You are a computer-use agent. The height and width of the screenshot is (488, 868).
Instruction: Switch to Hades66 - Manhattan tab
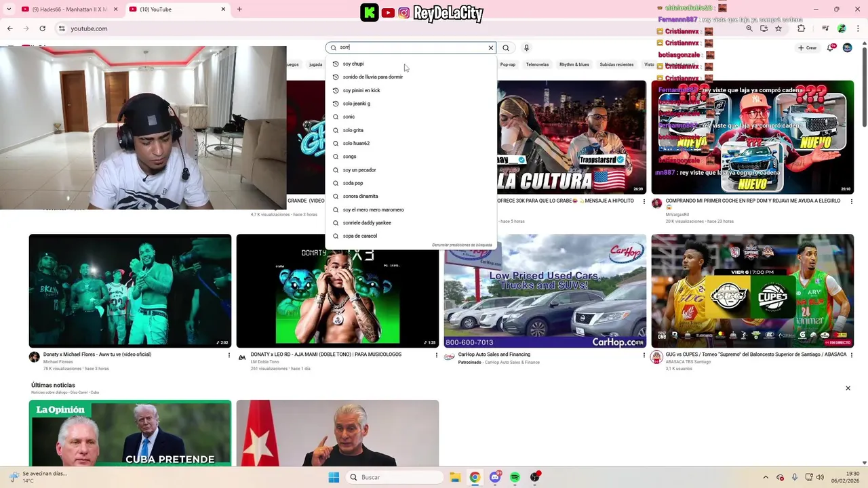tap(69, 9)
